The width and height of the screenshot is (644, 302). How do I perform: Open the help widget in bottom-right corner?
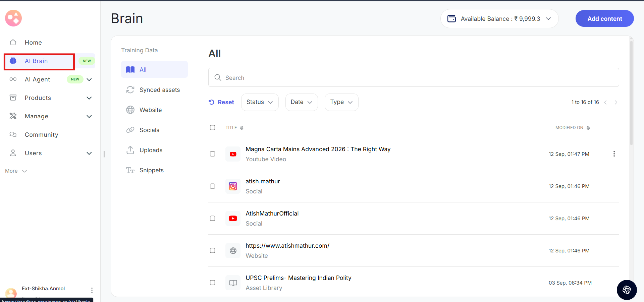point(626,290)
